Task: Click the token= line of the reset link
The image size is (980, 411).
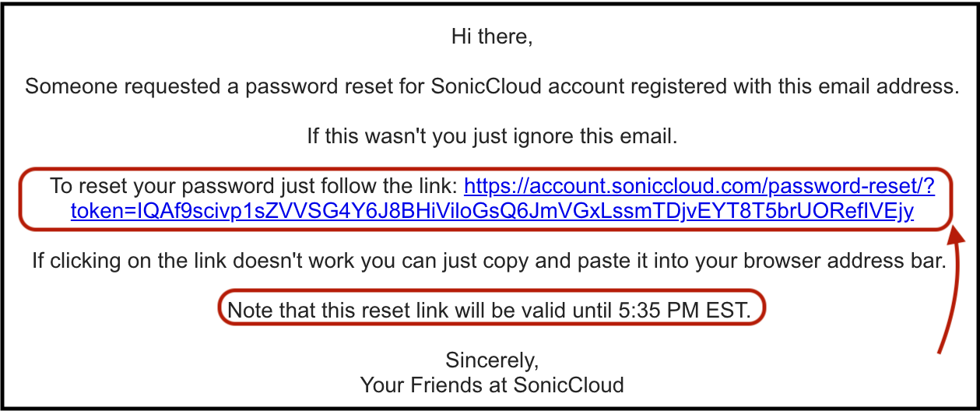Action: point(492,211)
